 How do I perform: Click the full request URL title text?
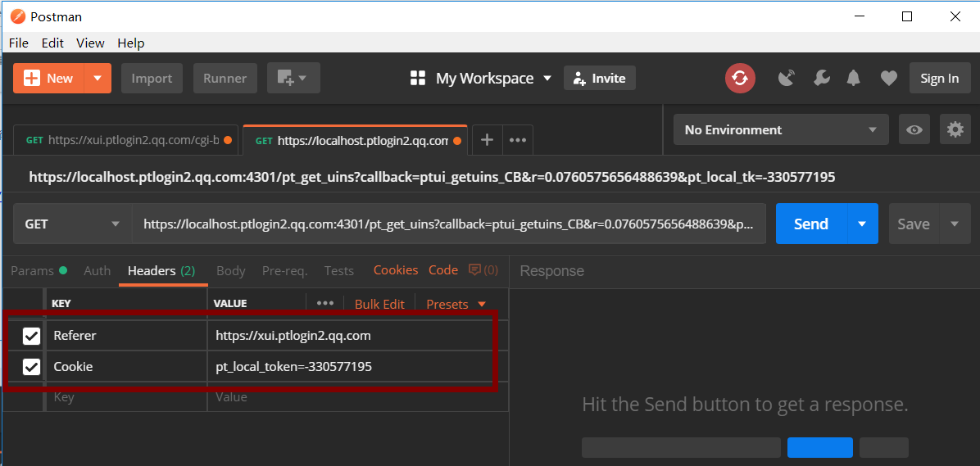(432, 178)
